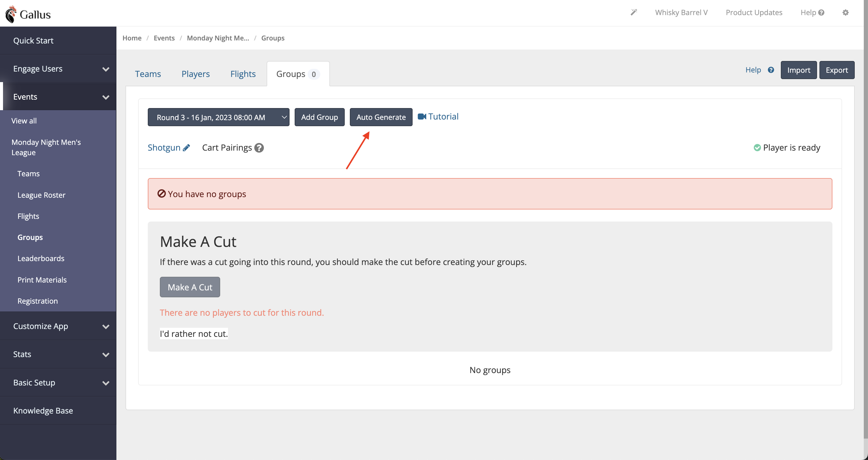
Task: Click the Customize App sidebar label
Action: (x=40, y=326)
